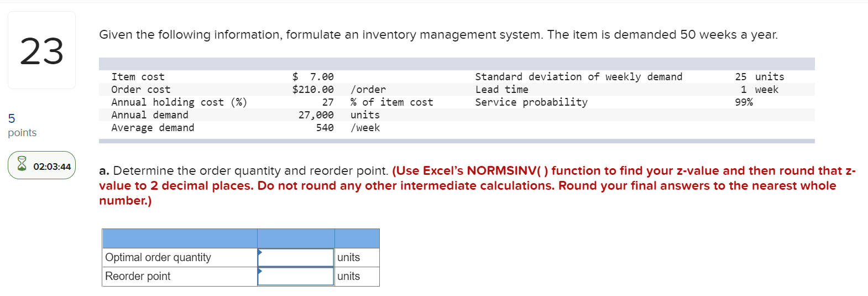Click 'a. Determine the order quantity' text
Viewport: 868px width, 296px height.
pos(244,171)
